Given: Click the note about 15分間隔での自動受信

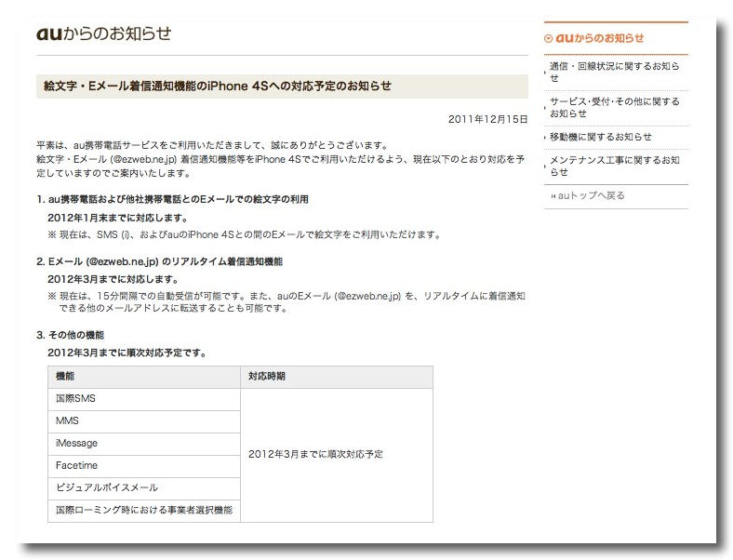Looking at the screenshot, I should pyautogui.click(x=287, y=302).
